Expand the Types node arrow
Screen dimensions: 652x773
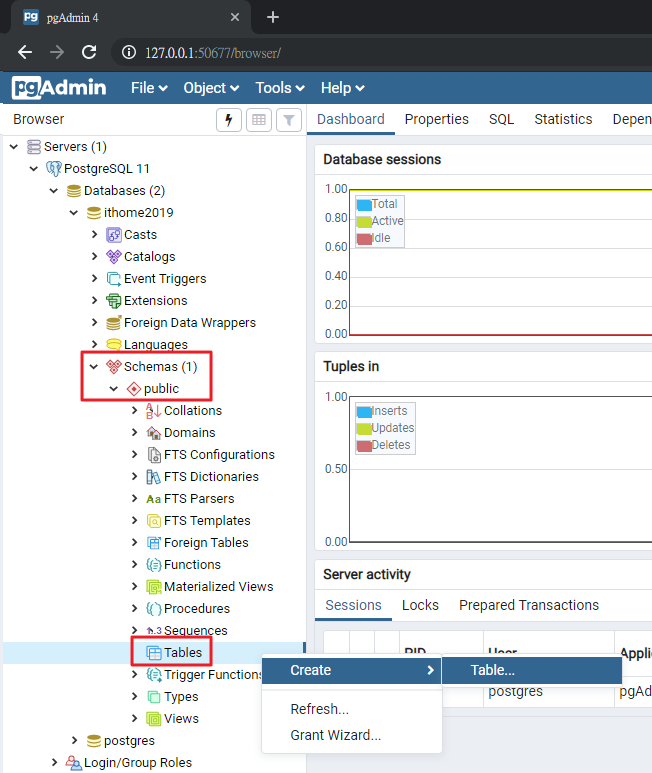[x=135, y=697]
